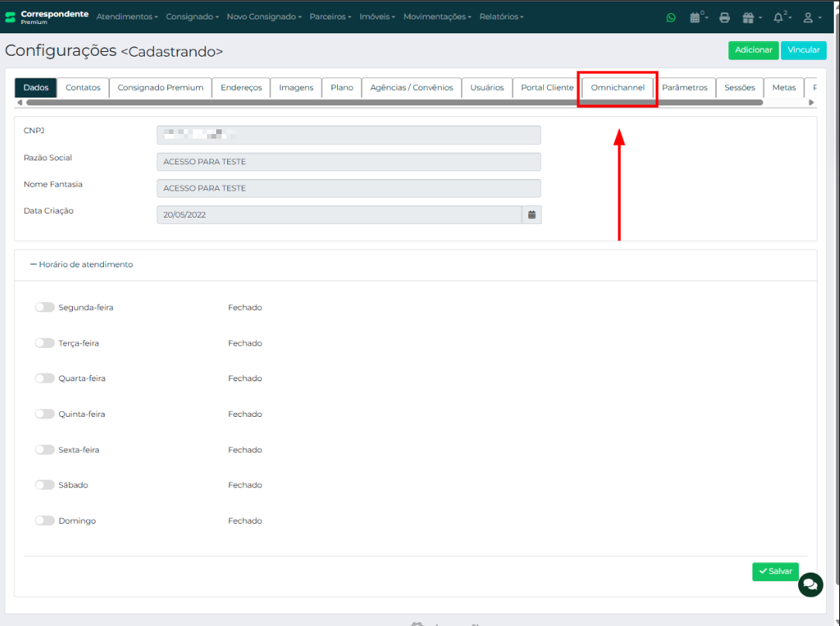
Task: Collapse the Horário de atendimento section
Action: (81, 264)
